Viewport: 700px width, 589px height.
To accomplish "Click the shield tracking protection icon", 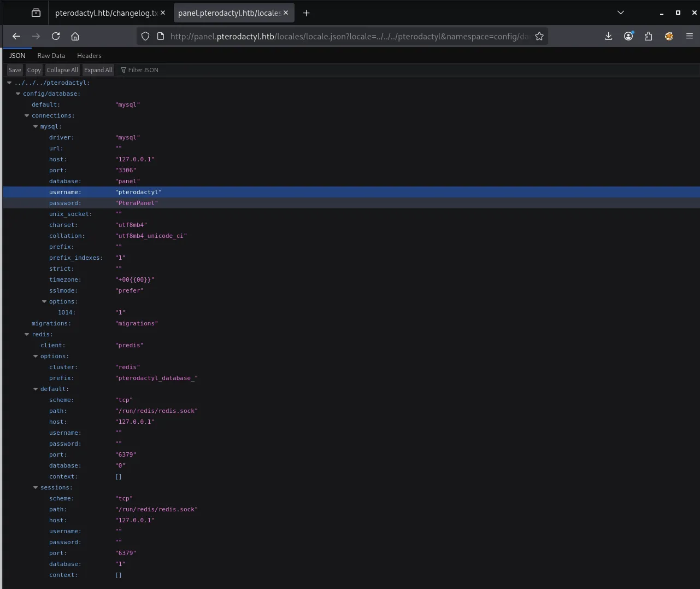I will (x=145, y=36).
